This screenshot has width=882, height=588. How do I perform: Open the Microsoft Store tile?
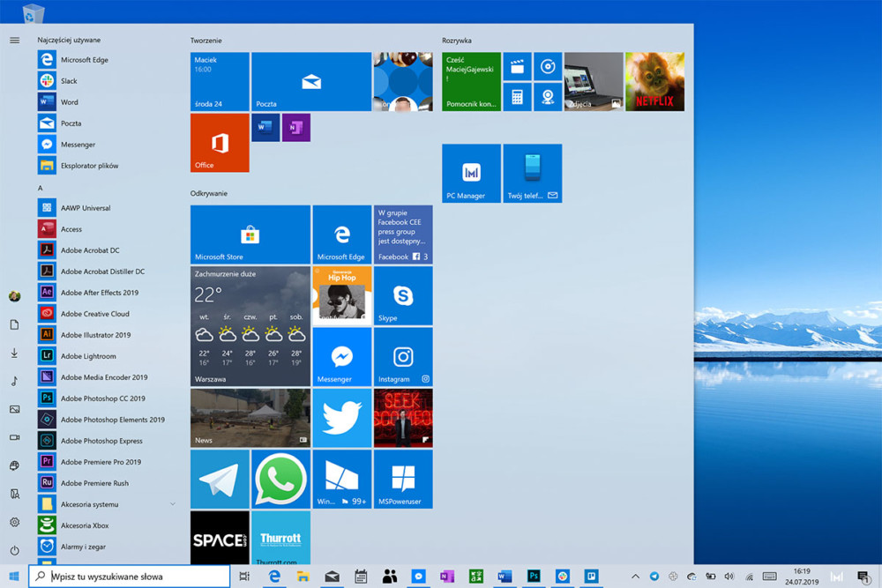click(x=250, y=234)
